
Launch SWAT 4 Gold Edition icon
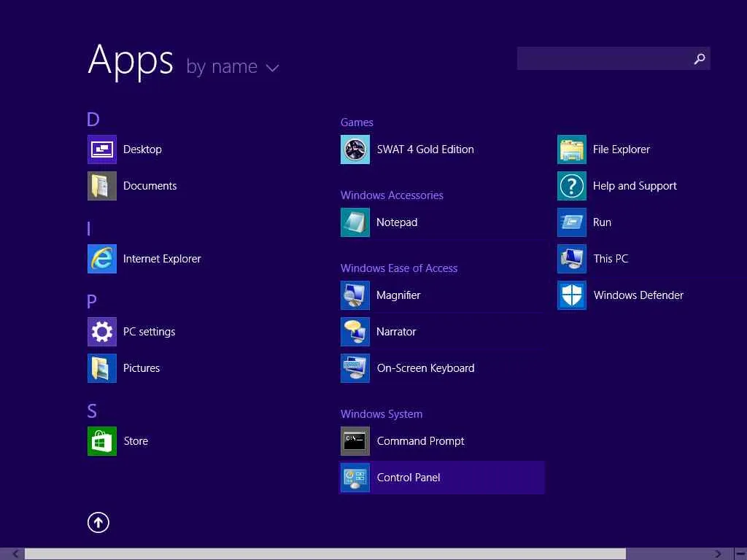click(x=355, y=149)
